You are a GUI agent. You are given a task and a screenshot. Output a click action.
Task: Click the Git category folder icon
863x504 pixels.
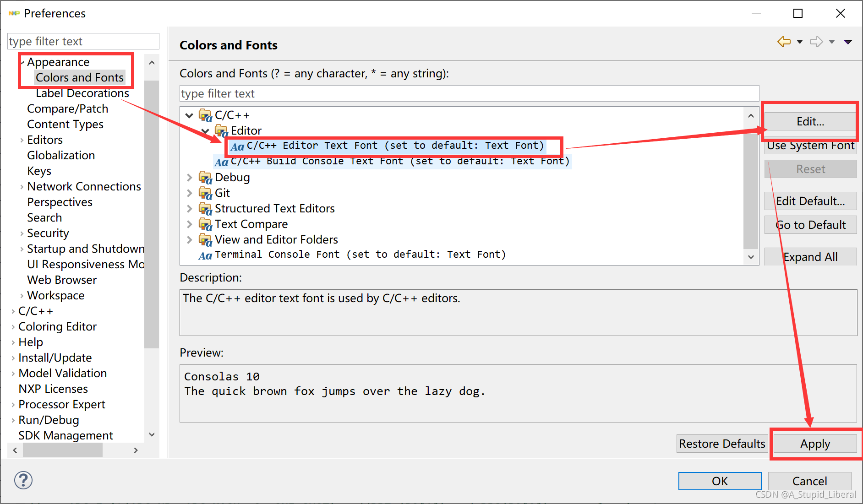(205, 193)
